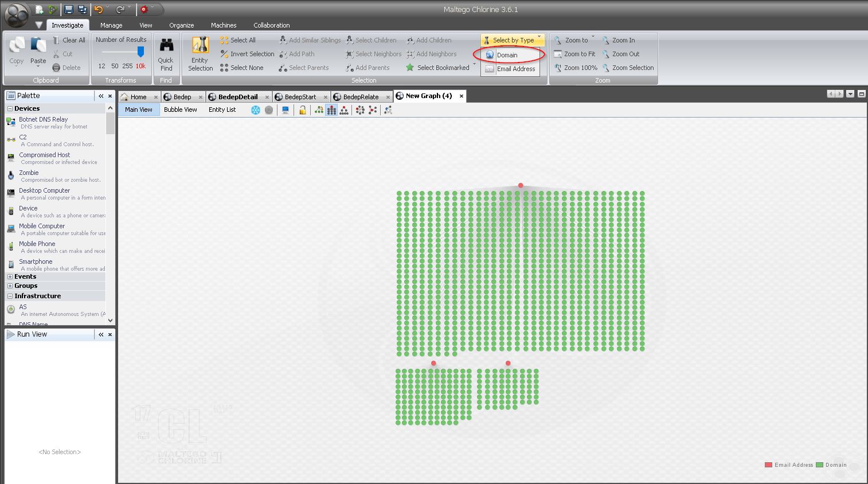Open the Organize ribbon tab
The height and width of the screenshot is (484, 868).
(x=182, y=25)
